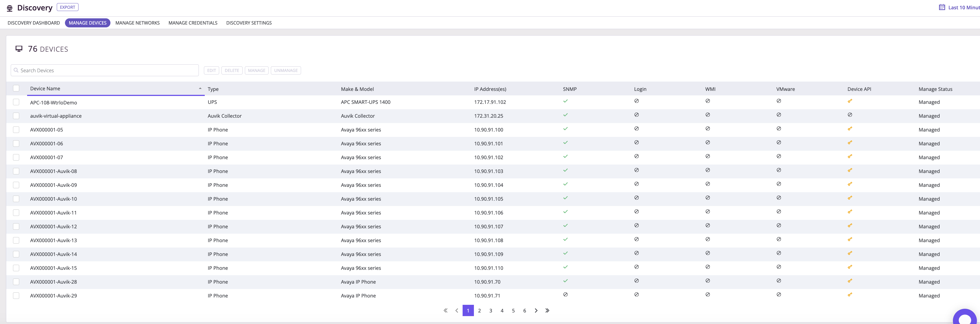The width and height of the screenshot is (980, 324).
Task: Click Device API key icon for APC-108-WtrloDemo
Action: pyautogui.click(x=850, y=101)
